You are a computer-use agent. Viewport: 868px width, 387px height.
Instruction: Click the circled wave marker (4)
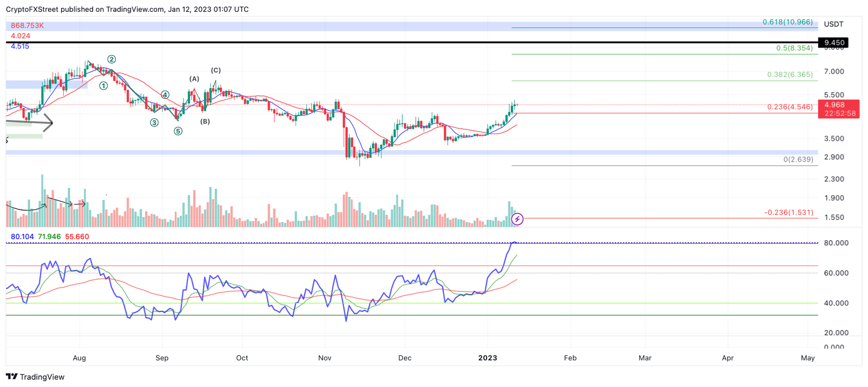[164, 95]
